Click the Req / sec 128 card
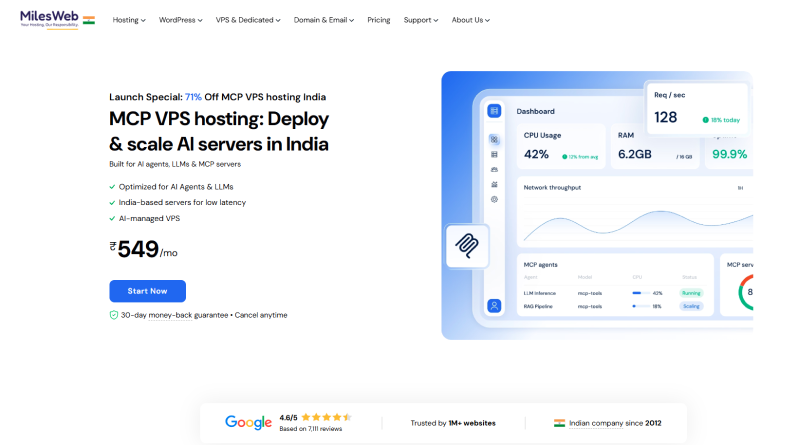Viewport: 800px width, 445px height. [x=697, y=108]
